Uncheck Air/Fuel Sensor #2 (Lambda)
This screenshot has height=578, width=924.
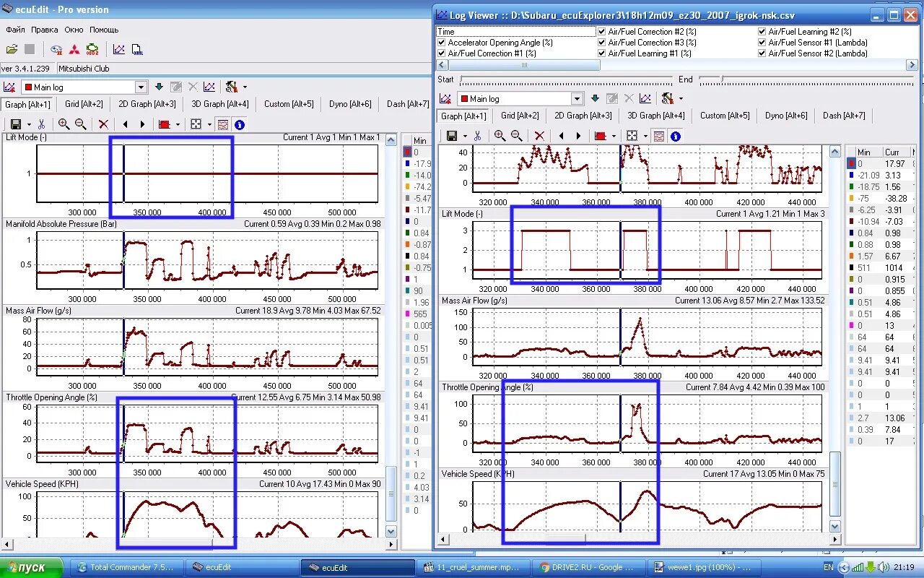coord(762,53)
